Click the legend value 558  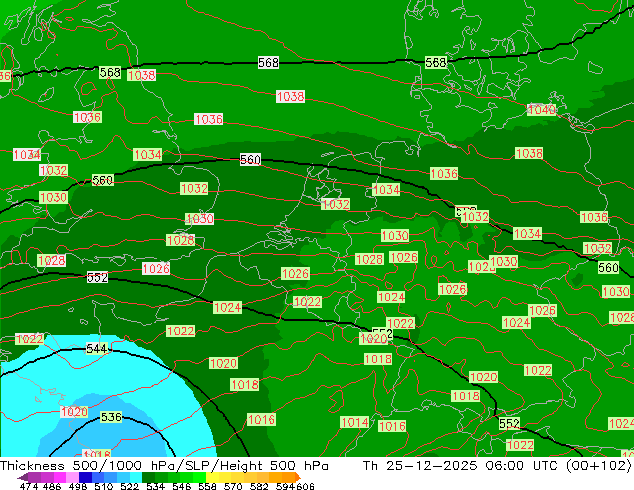(207, 486)
